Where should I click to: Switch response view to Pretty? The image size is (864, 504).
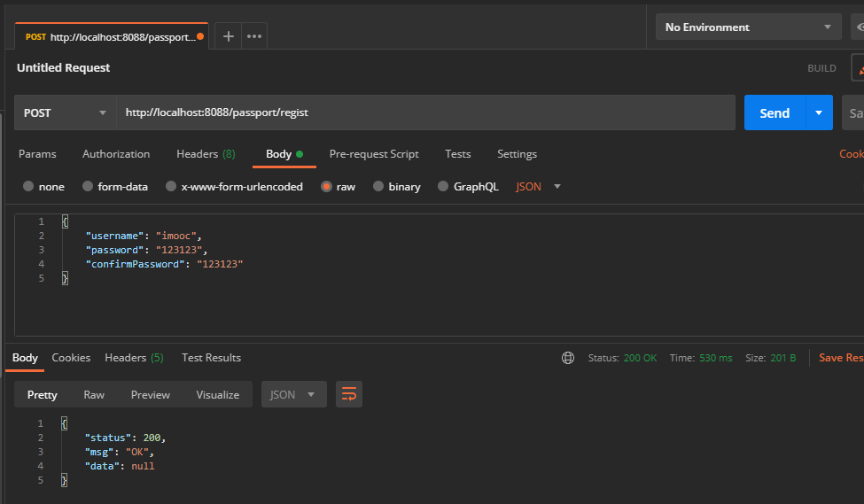pos(43,395)
